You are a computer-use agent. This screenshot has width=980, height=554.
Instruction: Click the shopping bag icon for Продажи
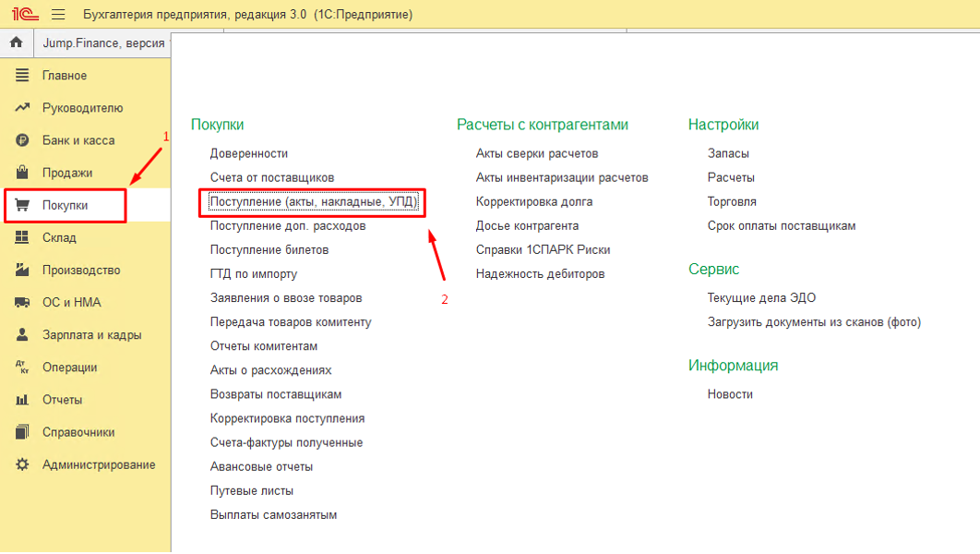(23, 173)
